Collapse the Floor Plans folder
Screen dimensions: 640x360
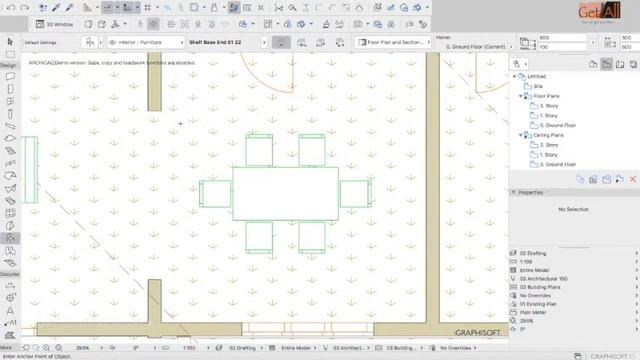[520, 96]
